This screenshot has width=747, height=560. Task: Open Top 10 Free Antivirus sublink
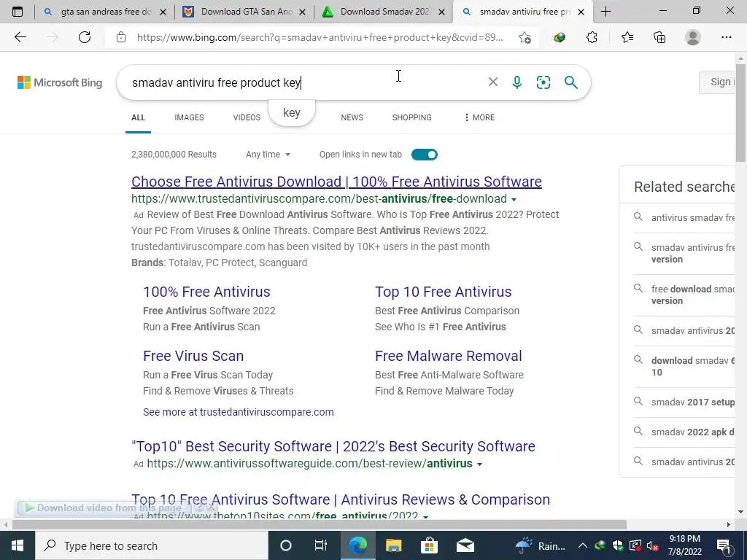click(443, 292)
